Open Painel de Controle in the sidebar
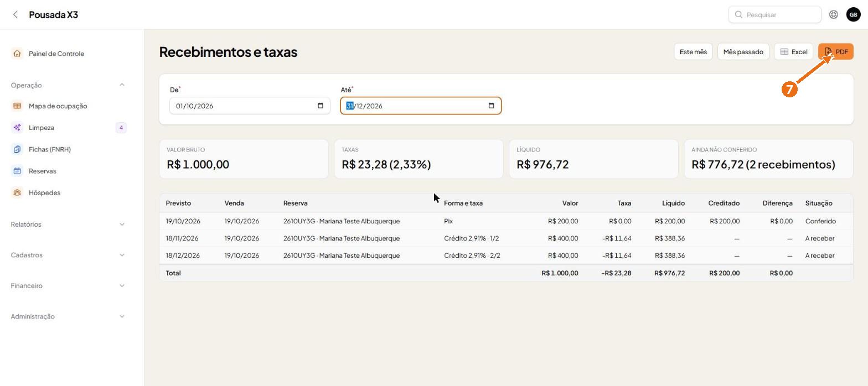 coord(56,54)
